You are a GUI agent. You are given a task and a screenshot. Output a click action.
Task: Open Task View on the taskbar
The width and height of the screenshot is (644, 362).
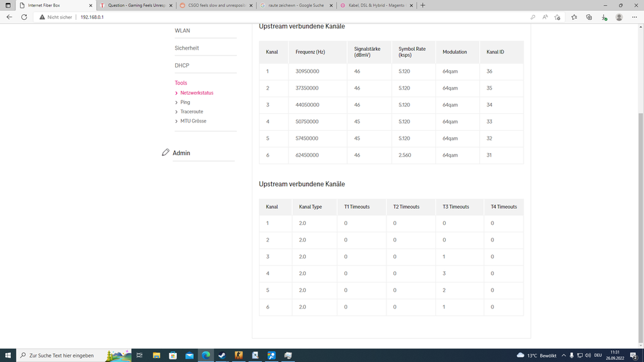(140, 356)
